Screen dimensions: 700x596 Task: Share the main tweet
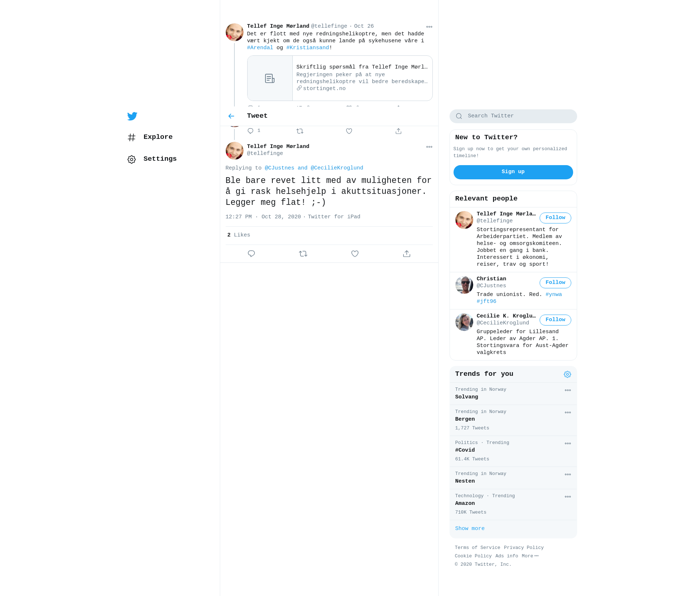(x=407, y=254)
